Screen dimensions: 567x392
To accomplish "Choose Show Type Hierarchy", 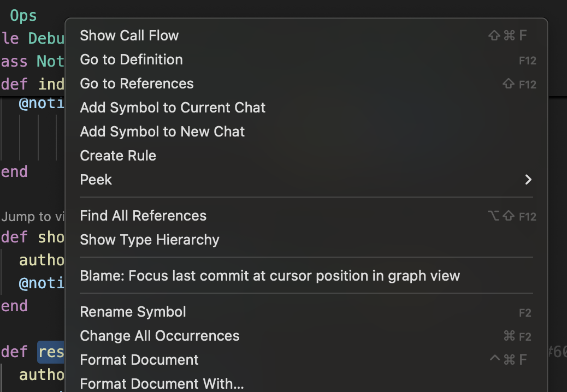I will click(306, 240).
